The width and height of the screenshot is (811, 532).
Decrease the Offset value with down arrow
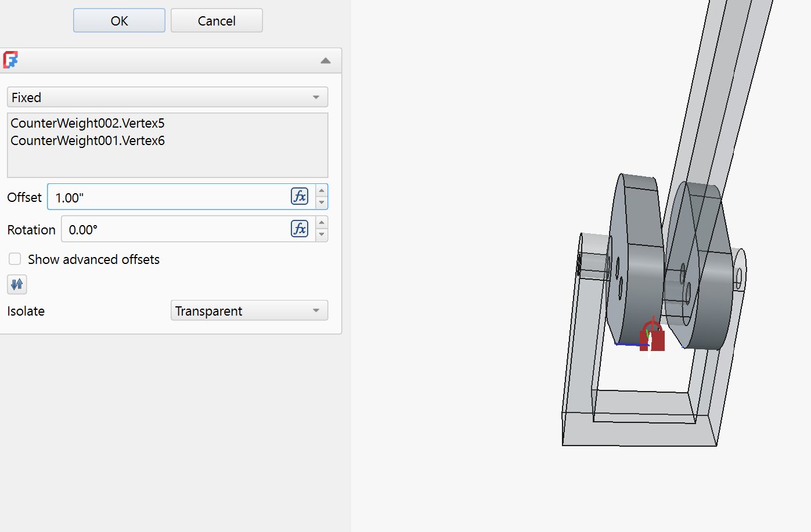tap(322, 203)
